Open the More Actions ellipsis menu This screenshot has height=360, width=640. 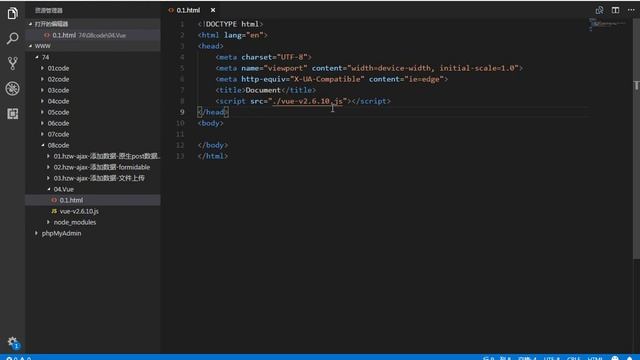tap(631, 10)
